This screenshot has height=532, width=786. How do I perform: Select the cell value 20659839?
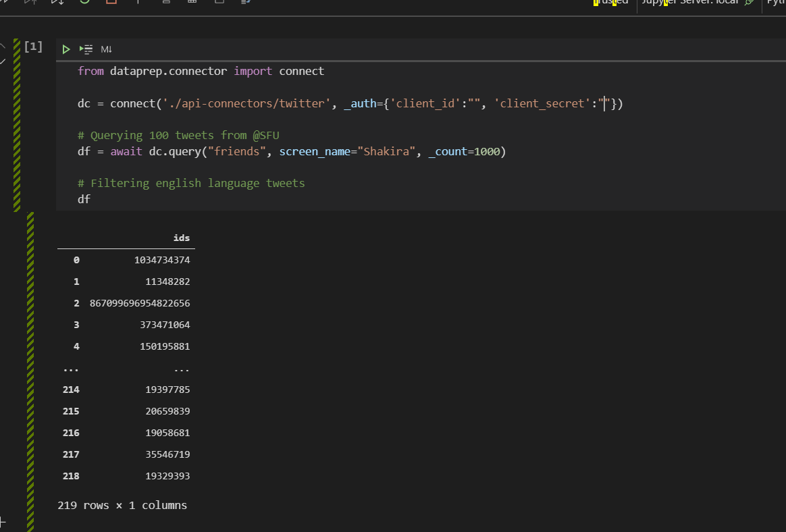[167, 410]
